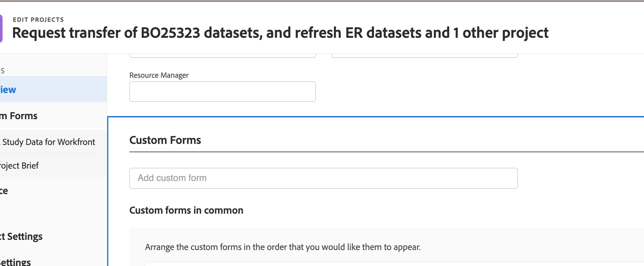Open the Add custom form box
The height and width of the screenshot is (266, 644).
(x=323, y=178)
